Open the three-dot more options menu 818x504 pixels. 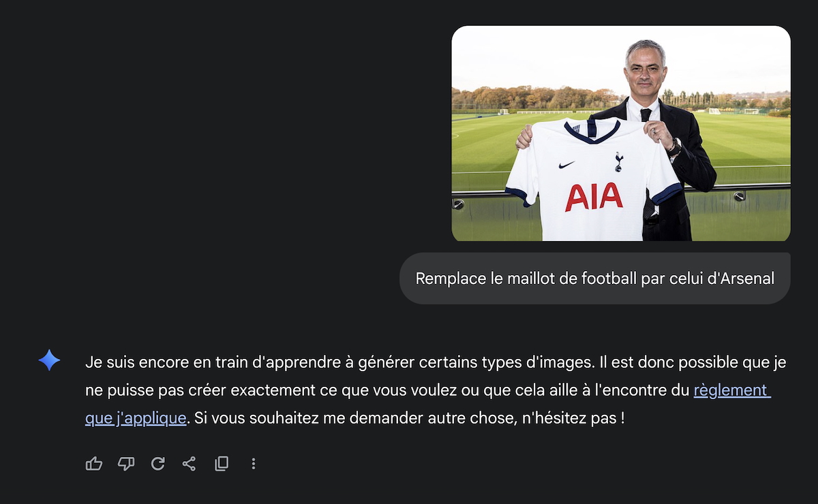(254, 464)
